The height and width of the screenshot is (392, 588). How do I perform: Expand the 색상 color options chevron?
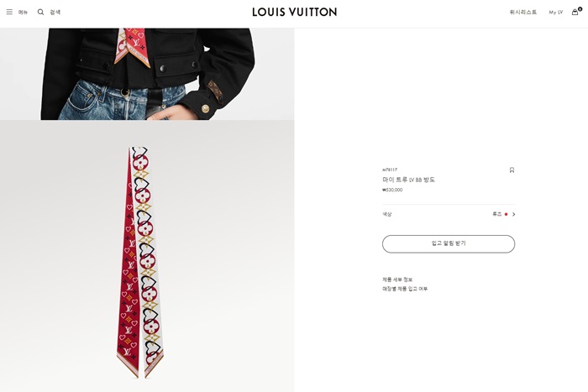coord(514,214)
